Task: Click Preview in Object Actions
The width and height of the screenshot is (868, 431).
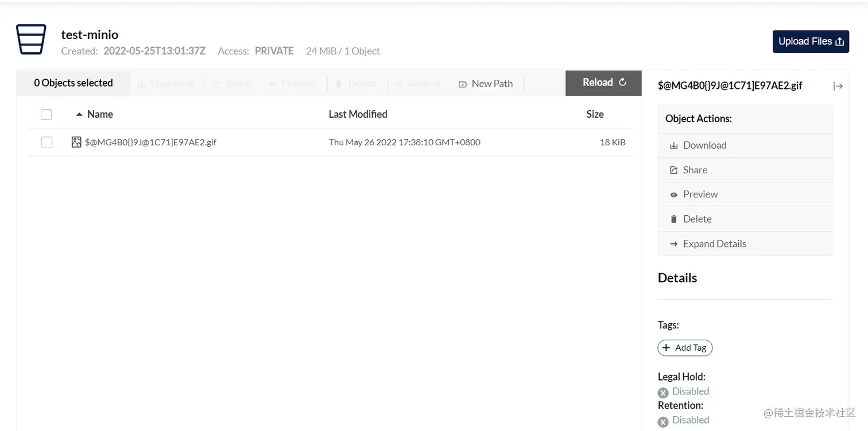Action: click(x=745, y=194)
